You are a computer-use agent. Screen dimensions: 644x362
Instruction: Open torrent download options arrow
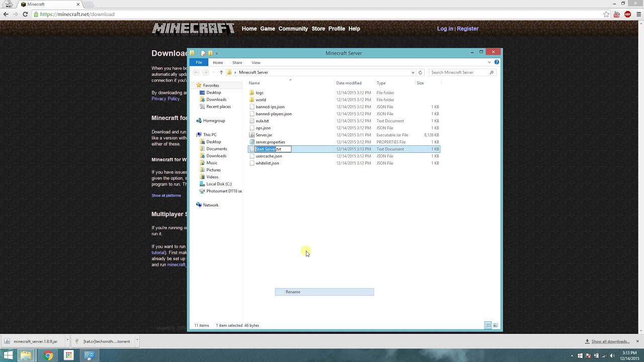137,341
